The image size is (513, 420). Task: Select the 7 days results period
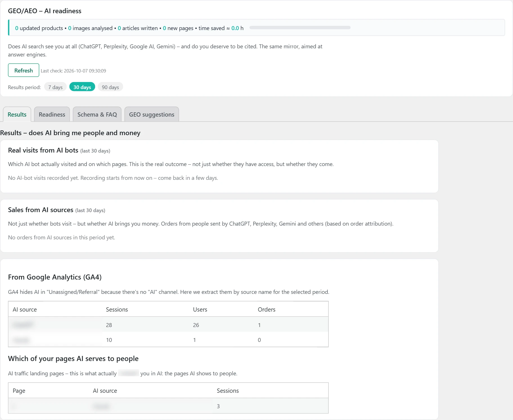(x=55, y=87)
